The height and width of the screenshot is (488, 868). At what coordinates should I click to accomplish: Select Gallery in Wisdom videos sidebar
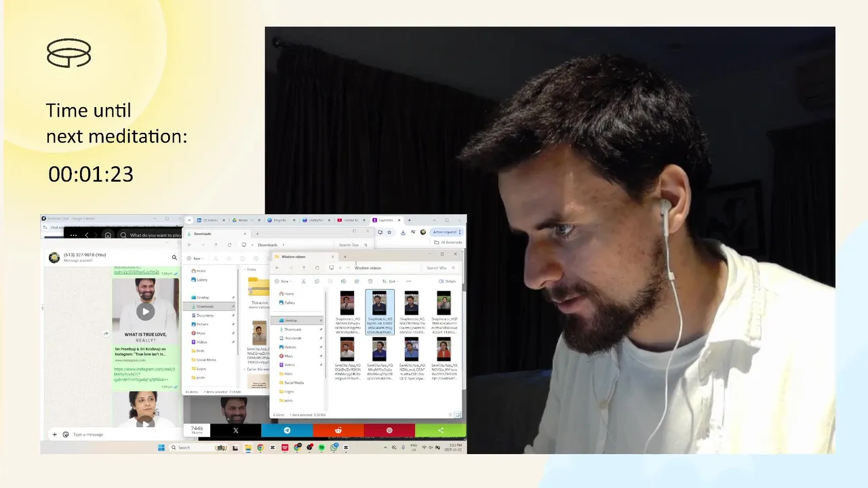point(290,302)
